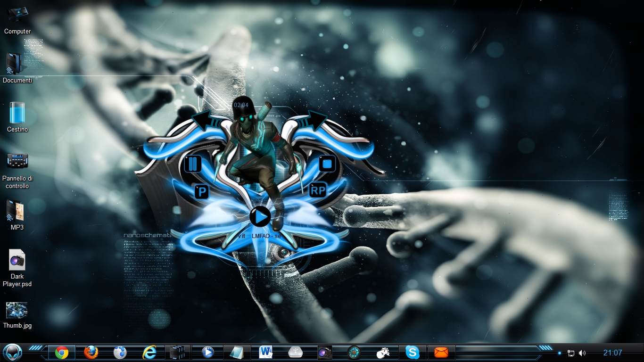Screen dimensions: 644x362
Task: Pause the track in the Dark Player widget
Action: pos(192,164)
